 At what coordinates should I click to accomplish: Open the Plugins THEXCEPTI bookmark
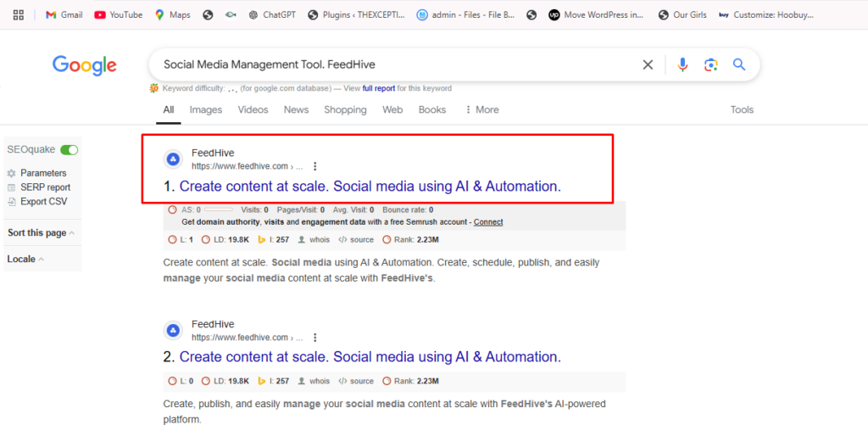357,15
